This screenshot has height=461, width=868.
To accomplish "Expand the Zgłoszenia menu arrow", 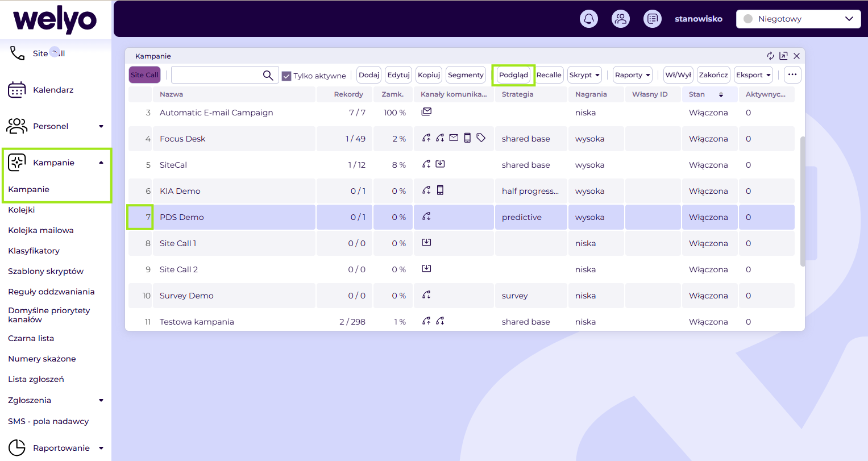I will click(x=101, y=400).
